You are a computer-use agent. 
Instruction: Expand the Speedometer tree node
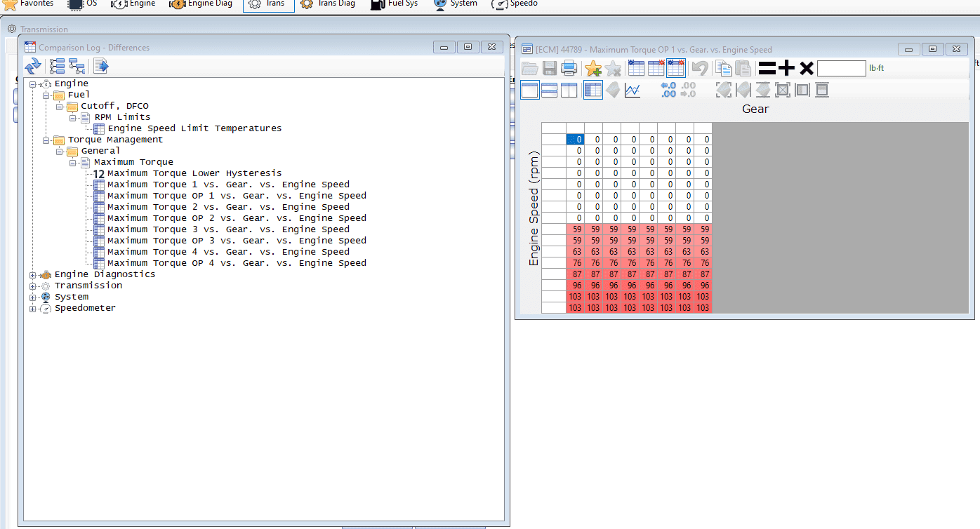(x=32, y=309)
